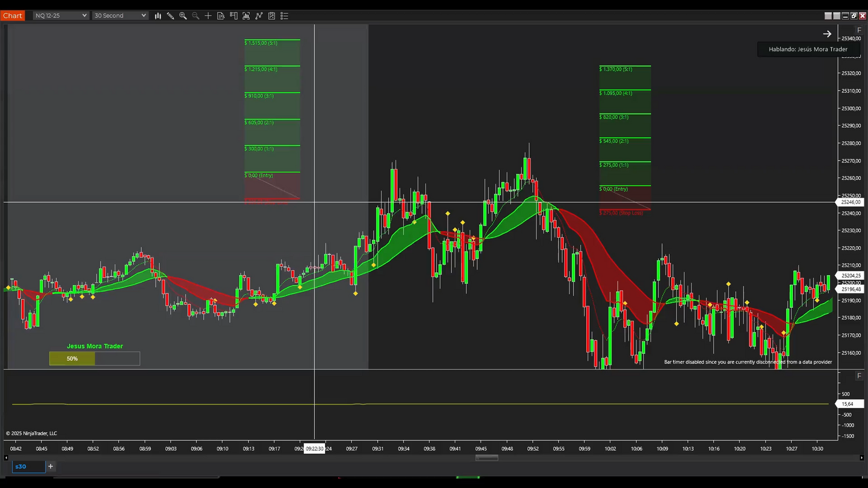Click the F button on the price axis

tap(859, 31)
